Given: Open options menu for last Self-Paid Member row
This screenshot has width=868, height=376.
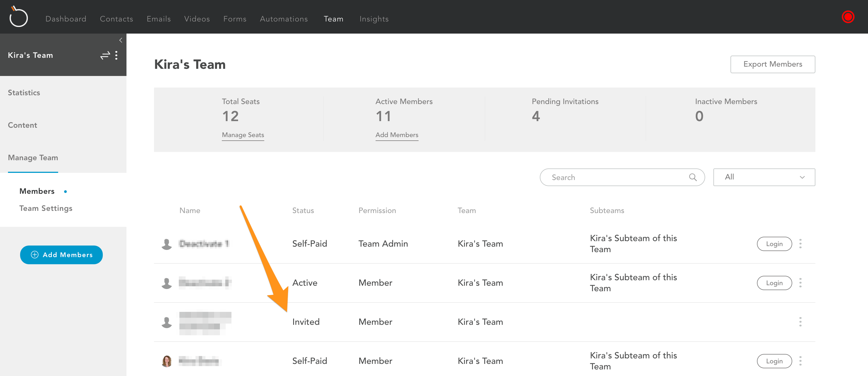Looking at the screenshot, I should pos(800,361).
